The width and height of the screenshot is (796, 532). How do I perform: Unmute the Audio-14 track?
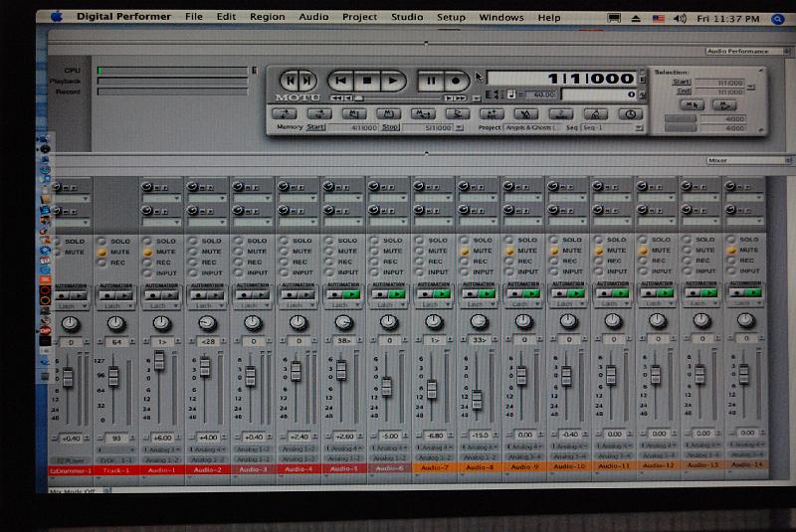(x=731, y=250)
